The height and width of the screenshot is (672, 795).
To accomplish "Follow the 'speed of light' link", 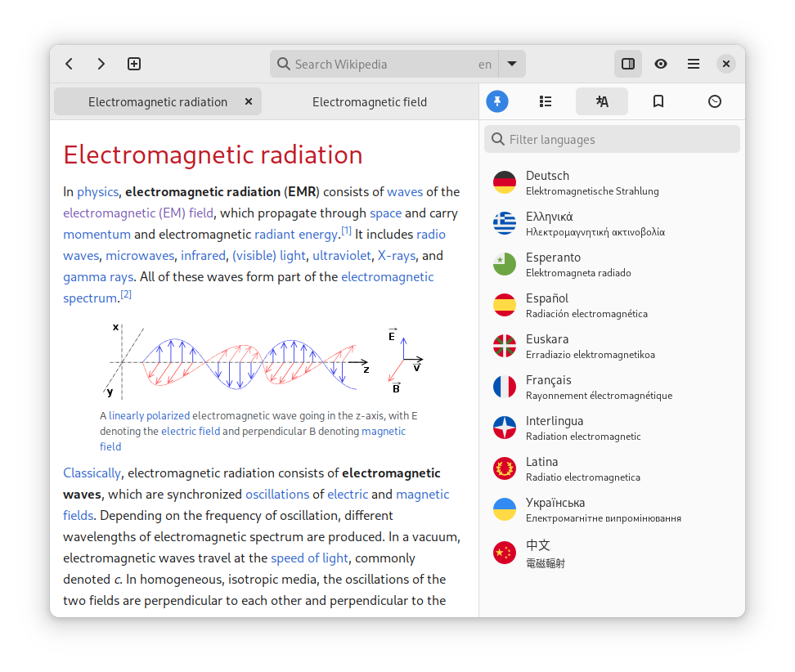I will 310,558.
